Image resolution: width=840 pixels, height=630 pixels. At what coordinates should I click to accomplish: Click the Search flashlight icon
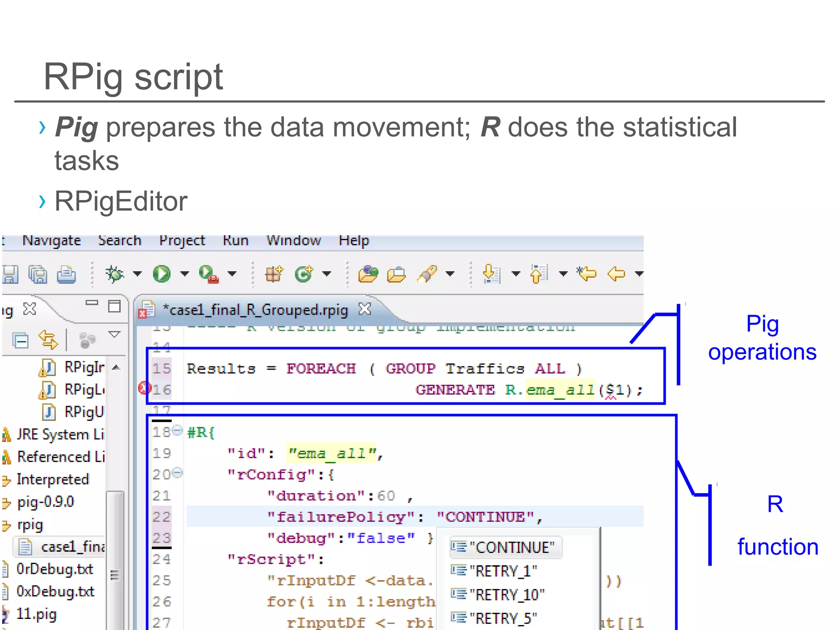427,274
